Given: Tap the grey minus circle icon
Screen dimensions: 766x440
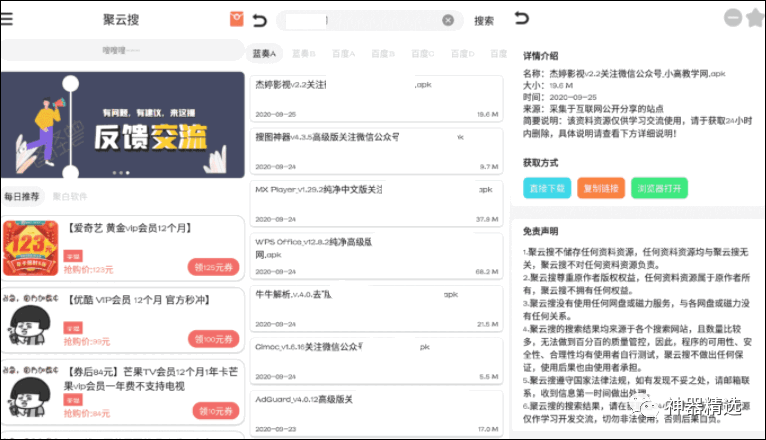Looking at the screenshot, I should (733, 18).
